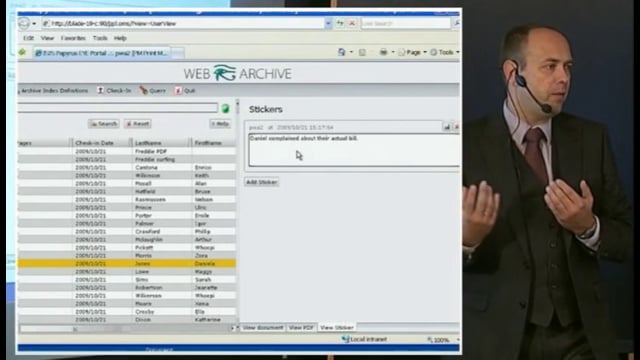The width and height of the screenshot is (640, 360).
Task: Open the Tools dropdown in command bar
Action: click(445, 52)
